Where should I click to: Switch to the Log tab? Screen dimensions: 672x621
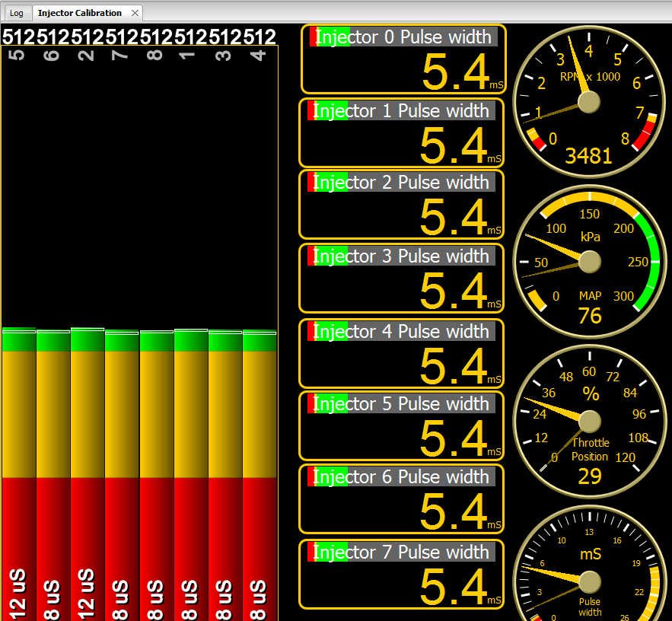coord(16,12)
